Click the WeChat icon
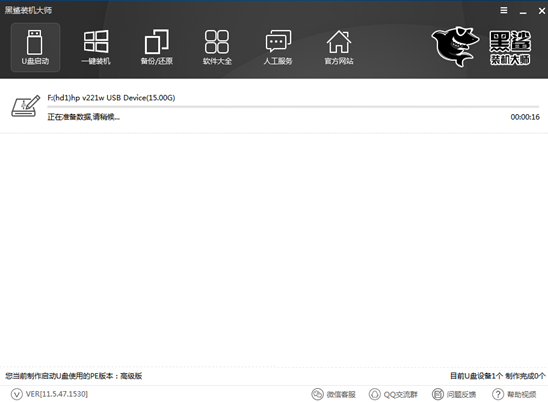This screenshot has height=402, width=548. (317, 394)
